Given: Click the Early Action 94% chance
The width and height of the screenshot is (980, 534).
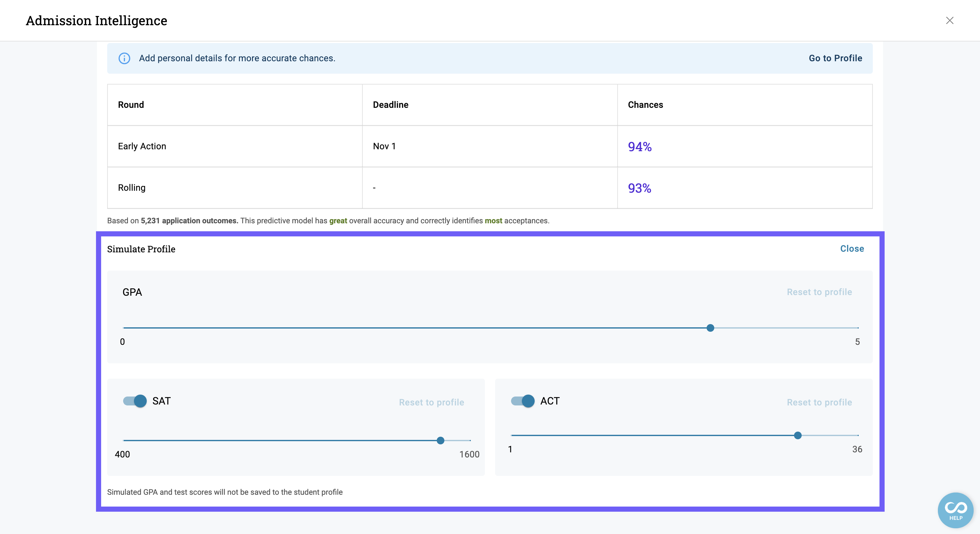Looking at the screenshot, I should pyautogui.click(x=640, y=147).
